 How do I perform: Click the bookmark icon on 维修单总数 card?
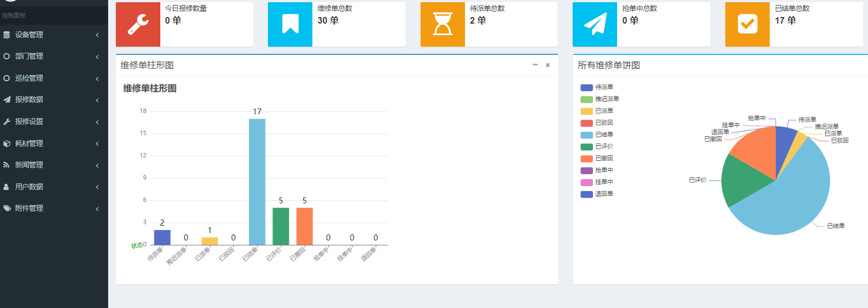[290, 24]
